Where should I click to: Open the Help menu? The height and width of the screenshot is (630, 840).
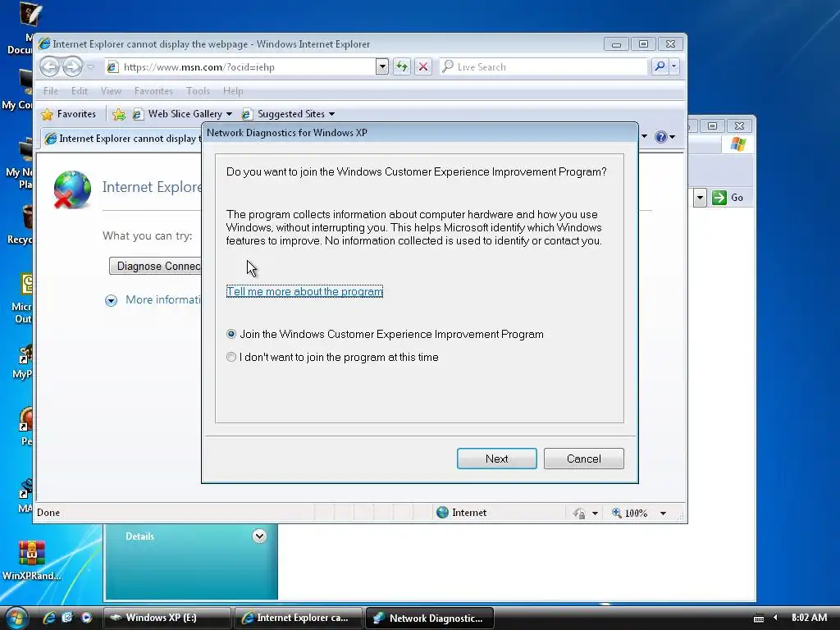pos(233,91)
